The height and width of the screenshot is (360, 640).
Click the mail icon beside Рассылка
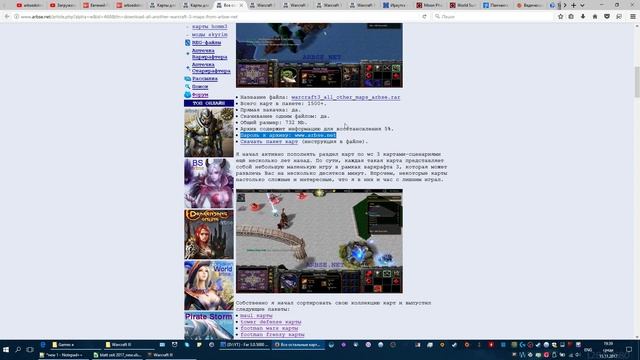[x=187, y=79]
